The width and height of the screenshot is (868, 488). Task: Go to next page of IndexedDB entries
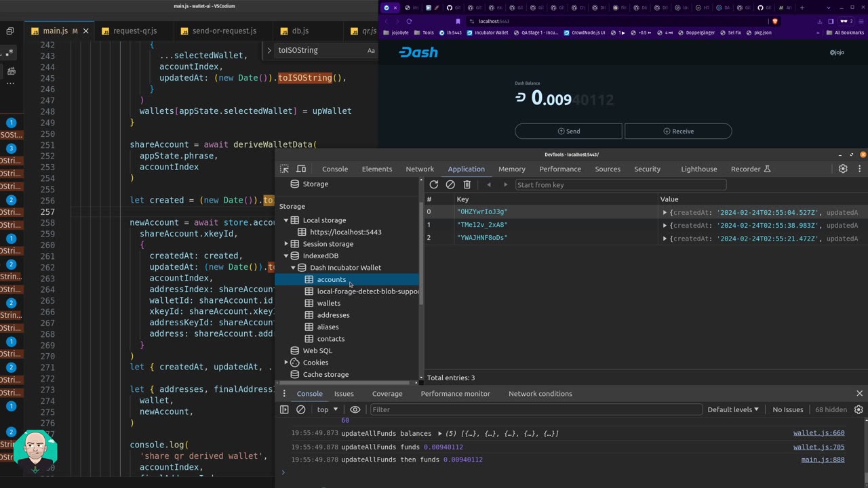pos(505,184)
